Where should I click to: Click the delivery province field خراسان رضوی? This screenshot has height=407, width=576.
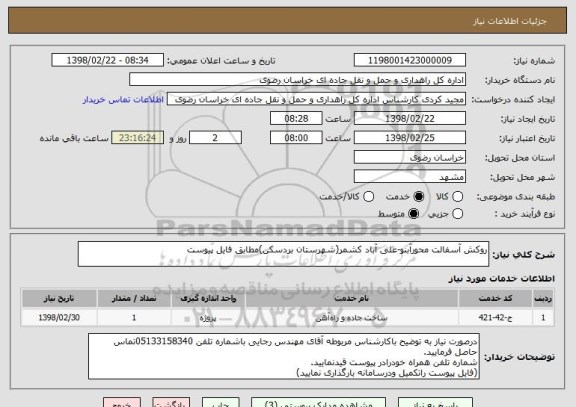click(410, 157)
